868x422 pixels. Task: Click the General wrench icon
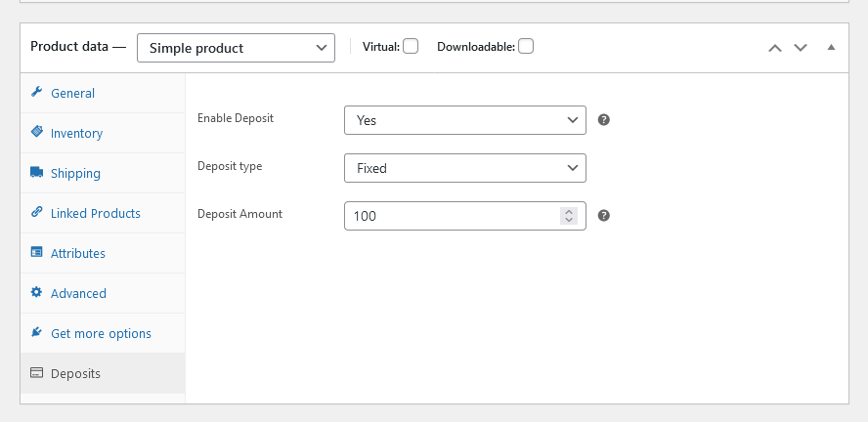[x=36, y=92]
